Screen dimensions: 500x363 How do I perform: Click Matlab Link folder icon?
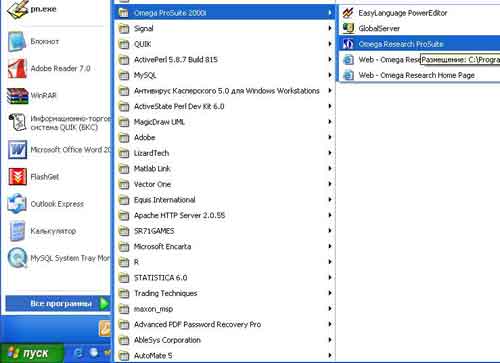pos(124,169)
